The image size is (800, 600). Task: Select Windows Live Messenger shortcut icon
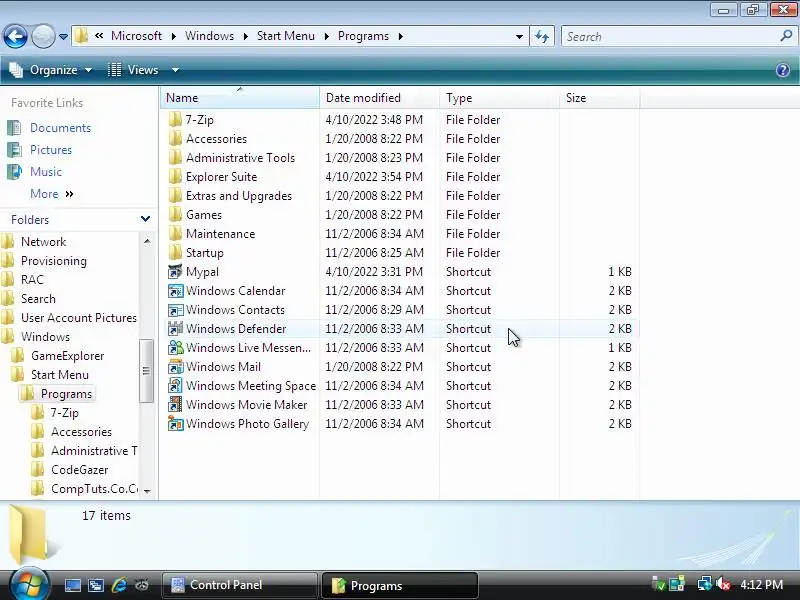point(175,347)
